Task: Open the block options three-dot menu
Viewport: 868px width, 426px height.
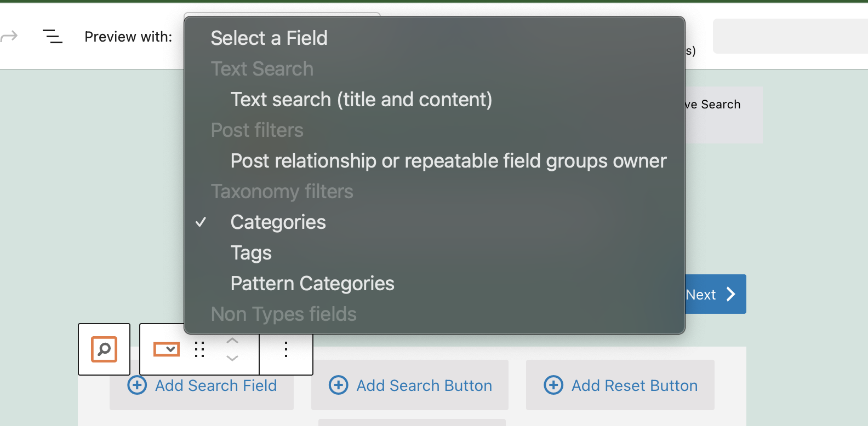Action: click(286, 349)
